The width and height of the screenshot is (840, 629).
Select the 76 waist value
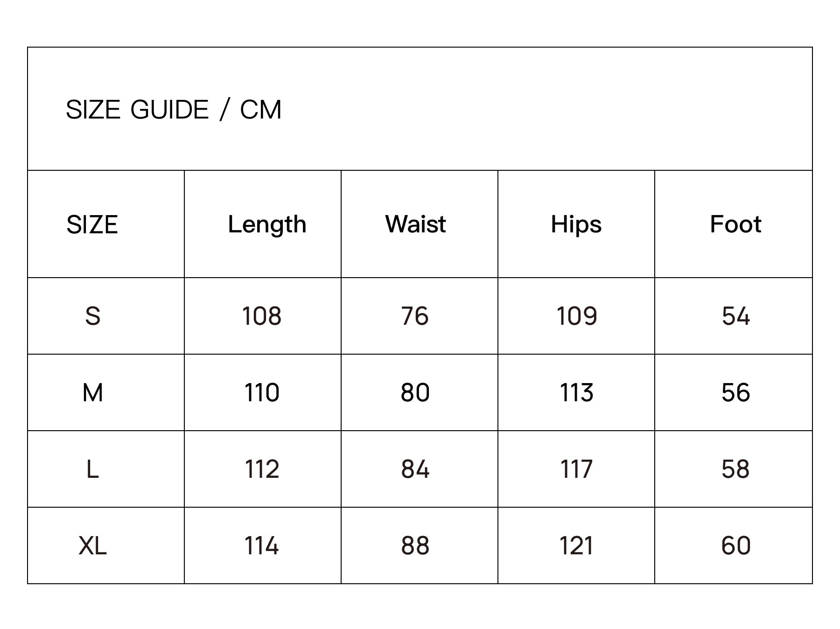415,316
